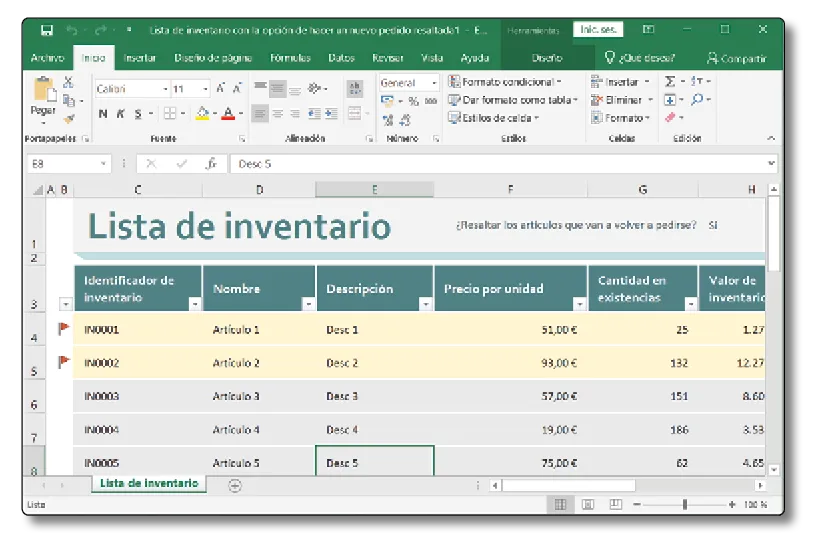Viewport: 823px width, 543px height.
Task: Open the Fórmulas ribbon tab
Action: click(290, 58)
